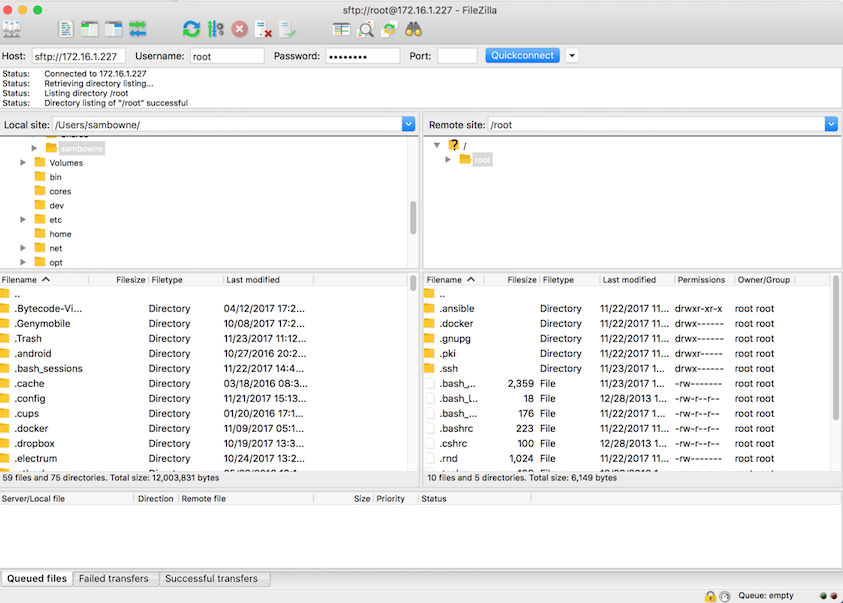Sort remote list by Permissions header
The height and width of the screenshot is (603, 843).
coord(704,279)
